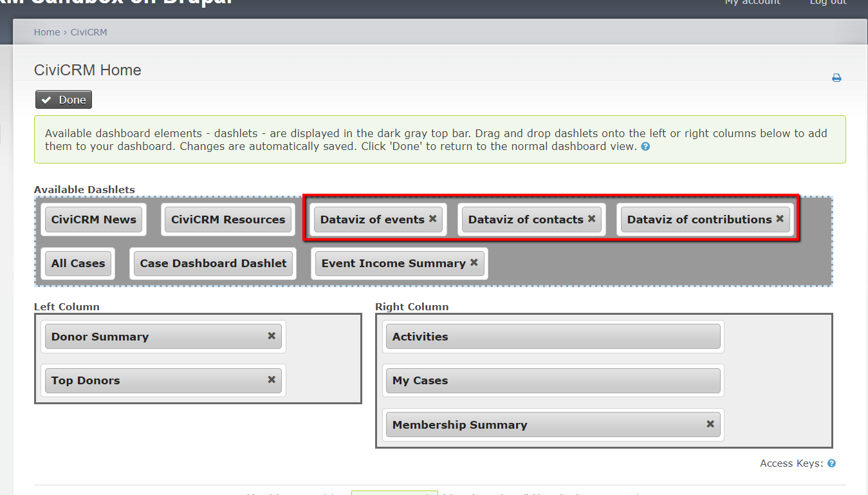Screen dimensions: 868x495
Task: Open help icon after dashboard instructions
Action: 645,147
